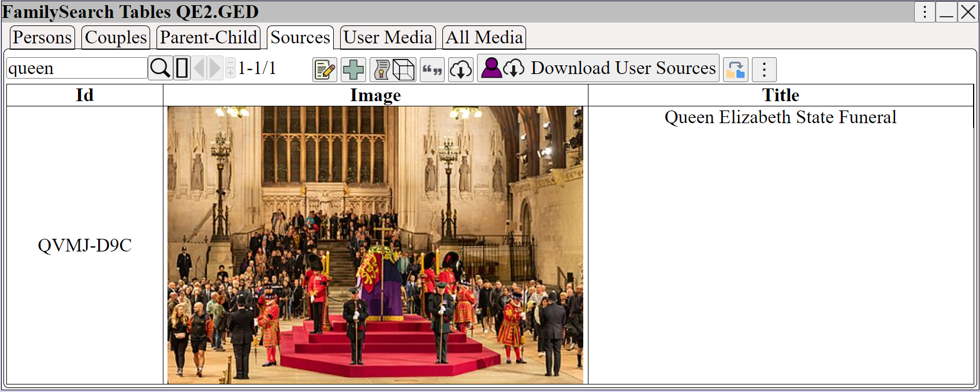Click the search field containing 'queen'

point(77,68)
